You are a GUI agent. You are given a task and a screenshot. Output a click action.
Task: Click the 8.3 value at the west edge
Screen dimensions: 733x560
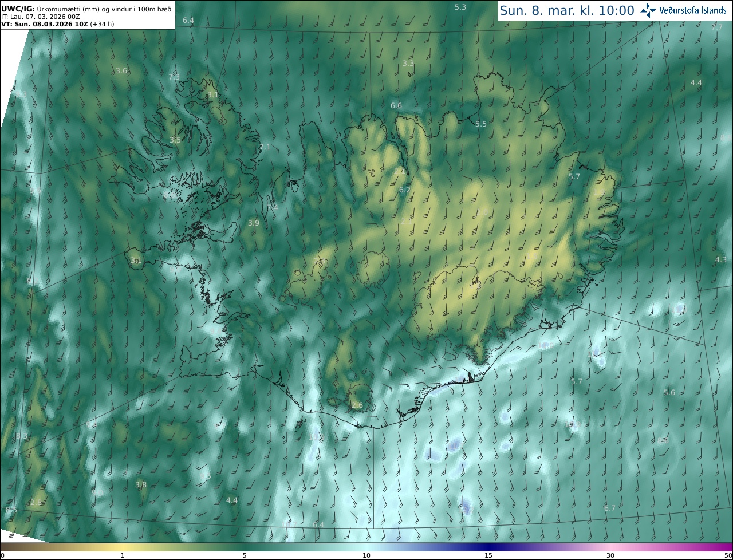pyautogui.click(x=22, y=436)
